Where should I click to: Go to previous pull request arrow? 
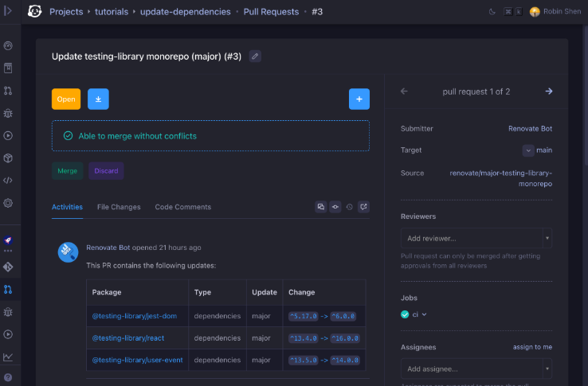point(404,91)
